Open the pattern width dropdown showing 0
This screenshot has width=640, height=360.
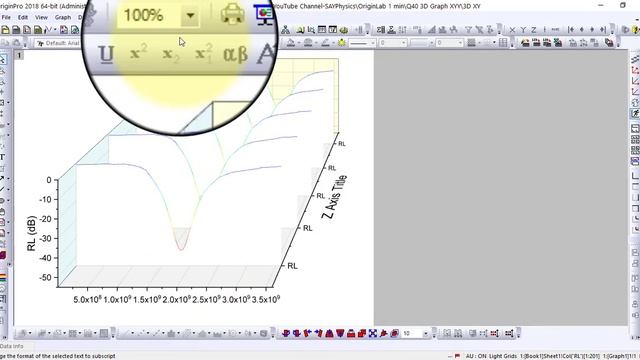[449, 43]
